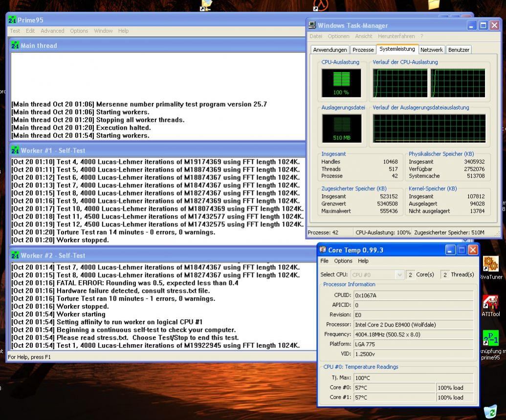506x420 pixels.
Task: Minimize Core Temp window
Action: pyautogui.click(x=450, y=249)
